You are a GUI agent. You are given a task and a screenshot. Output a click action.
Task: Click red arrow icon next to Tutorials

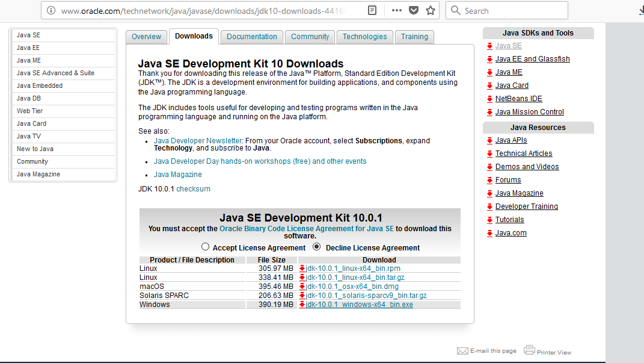tap(489, 220)
